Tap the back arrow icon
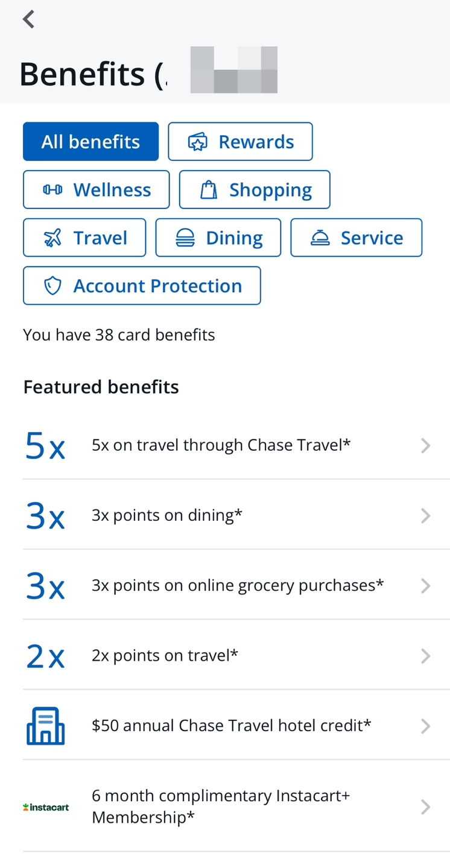Image resolution: width=450 pixels, height=868 pixels. [28, 19]
